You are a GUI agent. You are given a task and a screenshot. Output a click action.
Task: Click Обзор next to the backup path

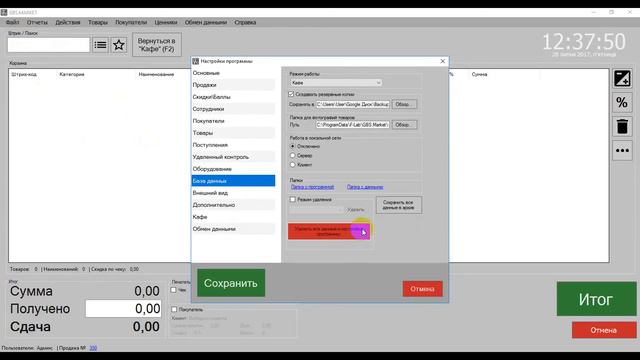tap(404, 104)
